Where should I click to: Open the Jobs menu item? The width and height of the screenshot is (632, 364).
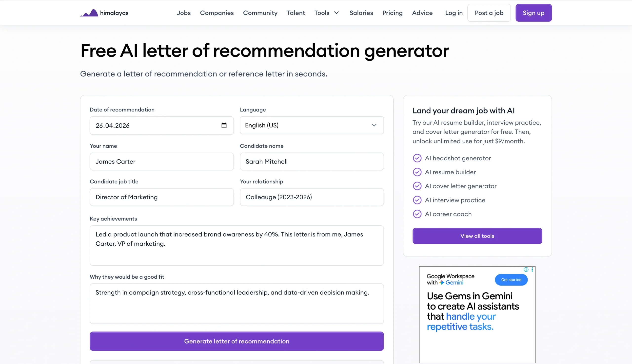click(x=184, y=13)
